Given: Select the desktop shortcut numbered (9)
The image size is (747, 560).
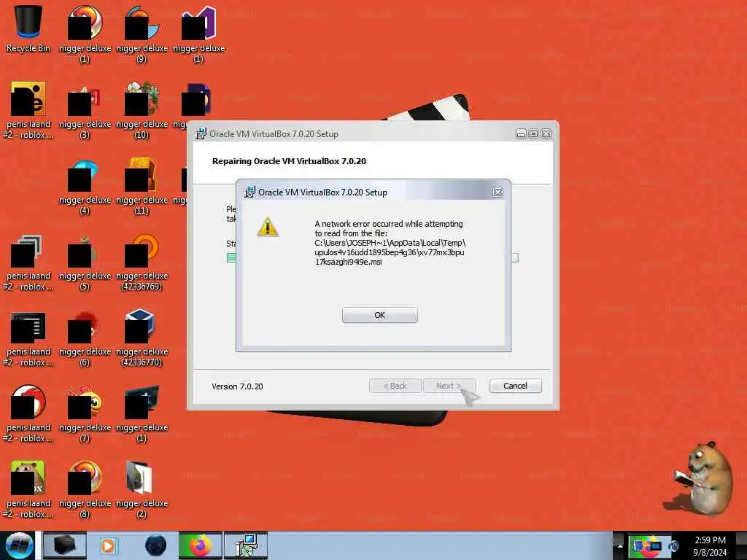Looking at the screenshot, I should 142,34.
